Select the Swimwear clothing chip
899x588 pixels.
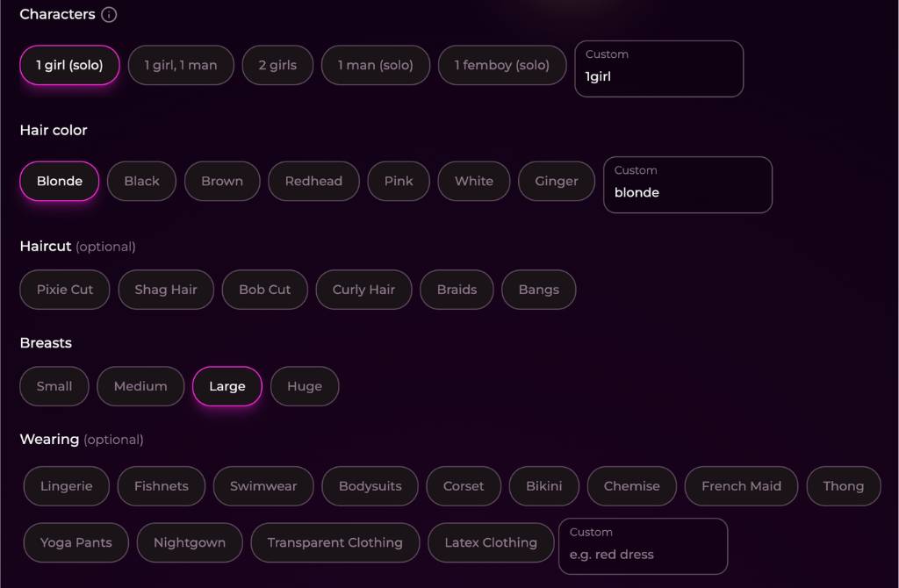(x=263, y=486)
